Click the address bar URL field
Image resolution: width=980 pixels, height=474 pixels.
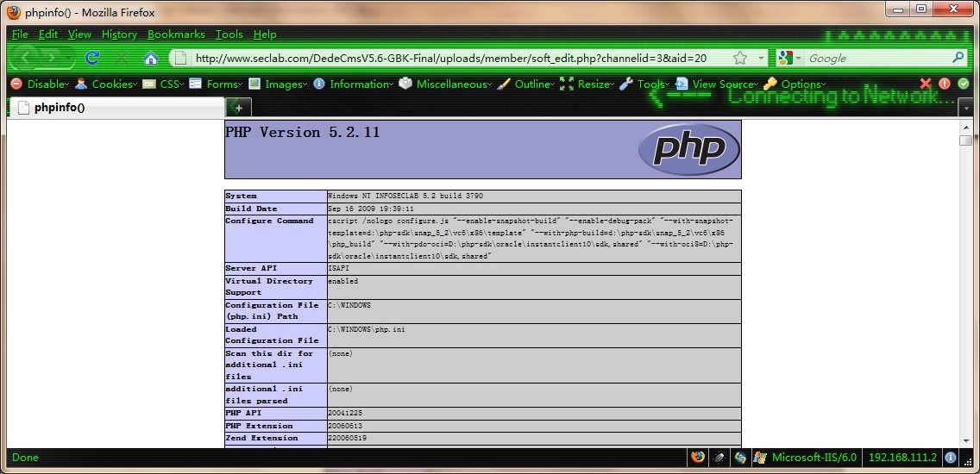(450, 58)
